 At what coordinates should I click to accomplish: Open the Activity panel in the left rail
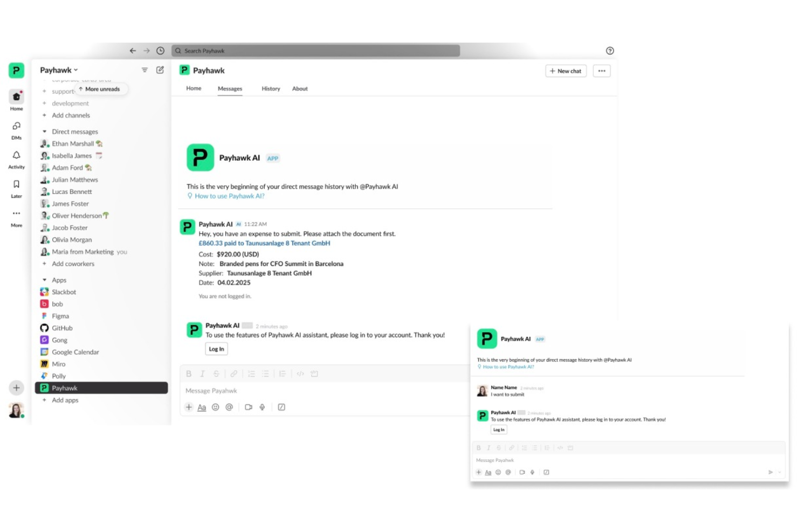point(16,159)
